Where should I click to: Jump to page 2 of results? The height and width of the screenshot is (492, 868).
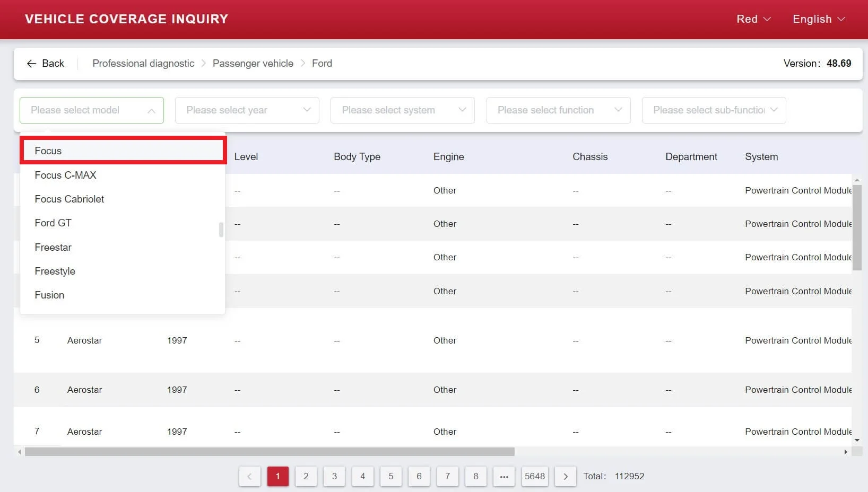(306, 476)
